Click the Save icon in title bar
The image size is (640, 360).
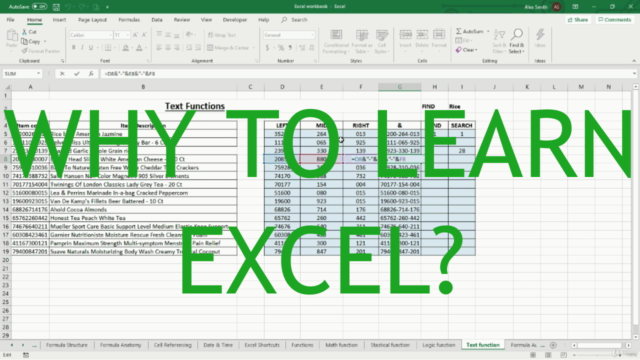point(56,7)
